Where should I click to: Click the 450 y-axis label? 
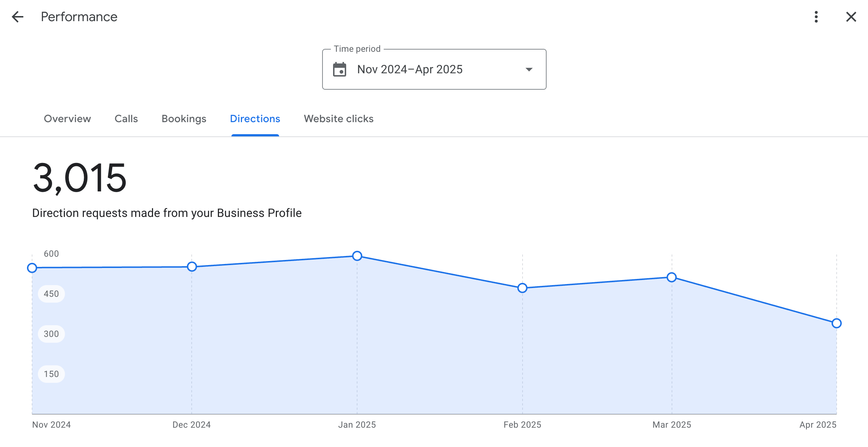click(x=51, y=294)
